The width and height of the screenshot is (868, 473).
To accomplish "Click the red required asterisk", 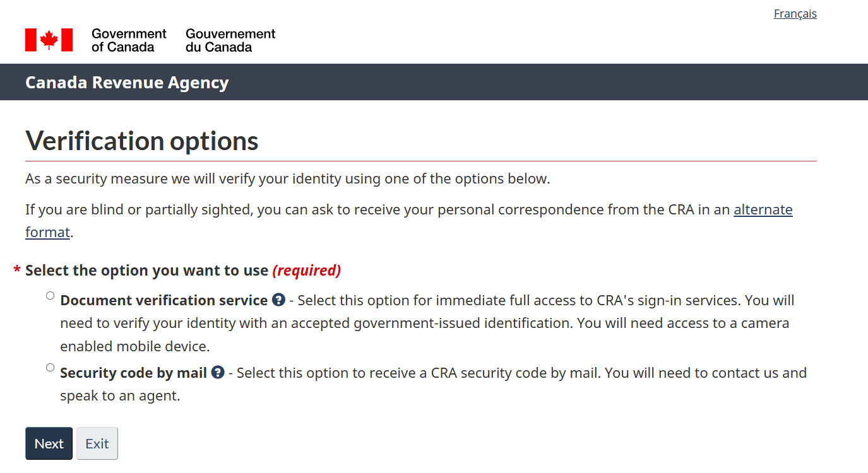I will pyautogui.click(x=17, y=271).
